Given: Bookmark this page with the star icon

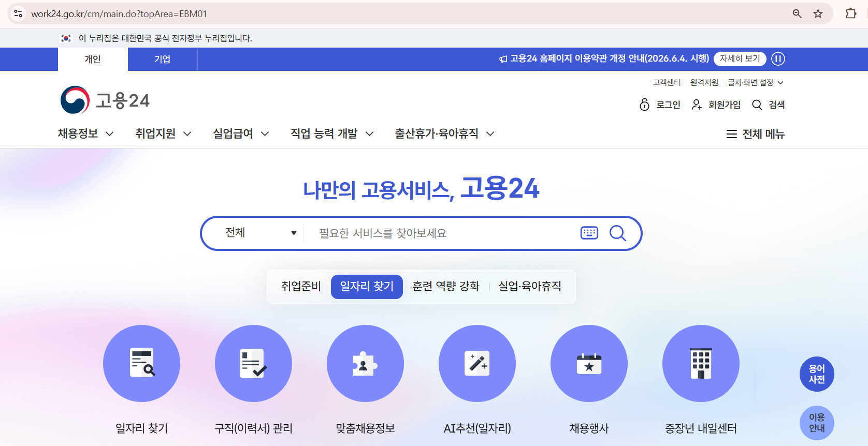Looking at the screenshot, I should point(818,14).
